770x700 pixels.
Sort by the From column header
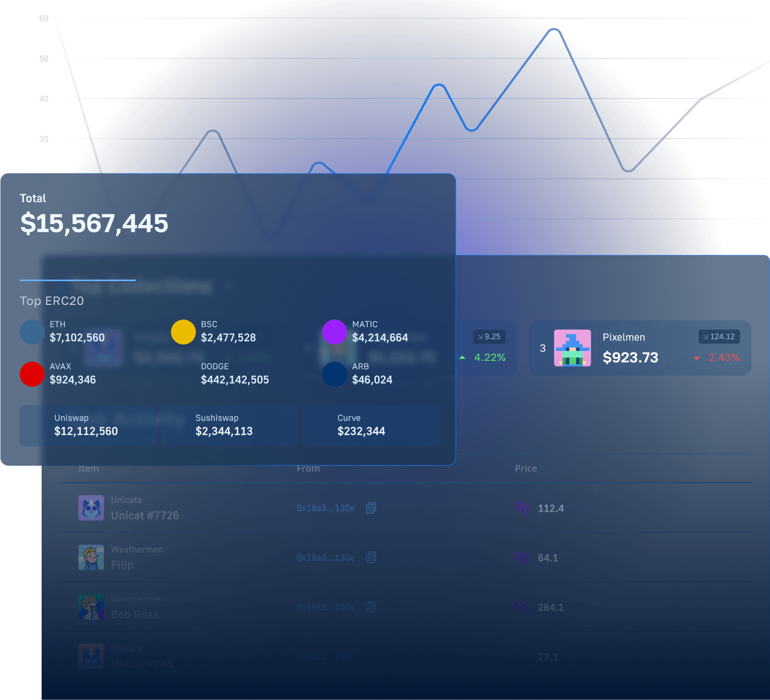(308, 468)
